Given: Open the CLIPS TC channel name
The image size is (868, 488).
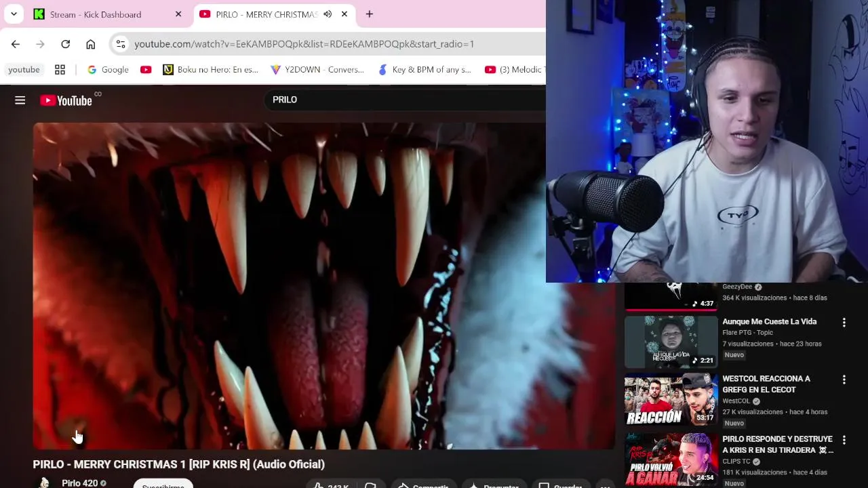Looking at the screenshot, I should coord(736,462).
